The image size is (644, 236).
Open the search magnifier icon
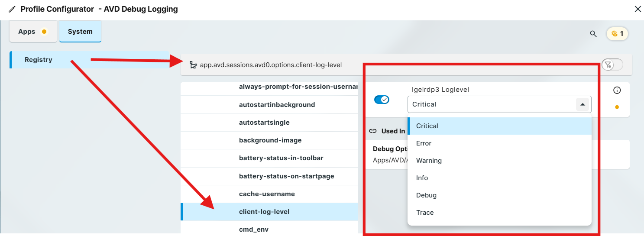tap(593, 34)
